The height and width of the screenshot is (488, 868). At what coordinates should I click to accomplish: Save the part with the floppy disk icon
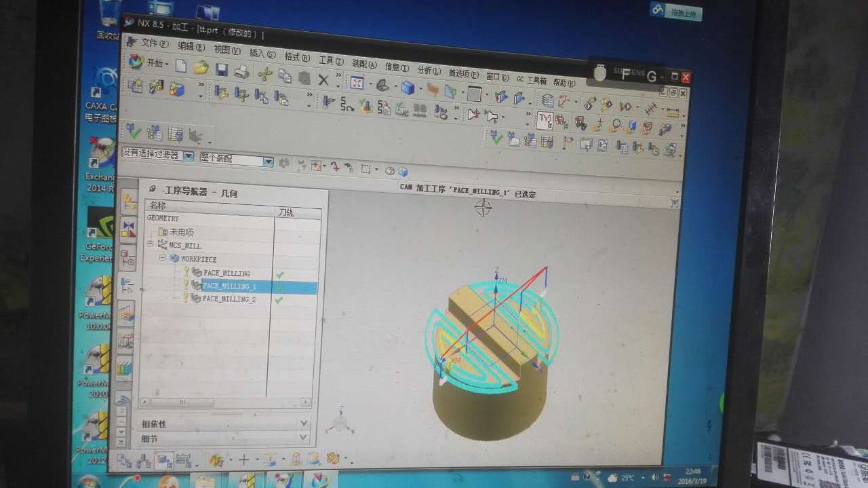[221, 70]
